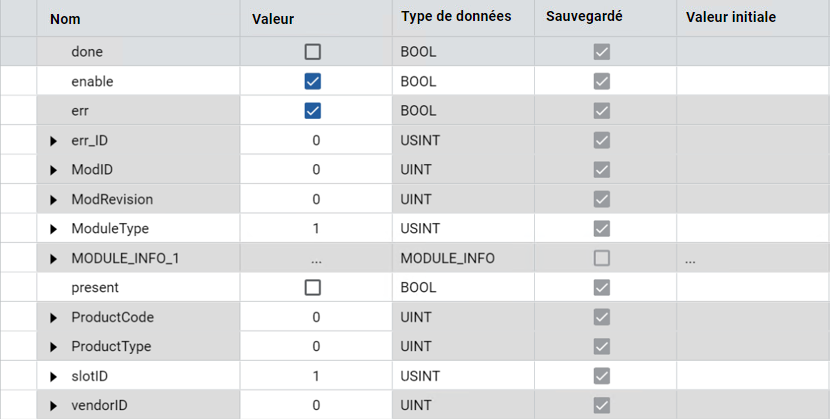Toggle Sauvegardé checkbox for ProductCode row
831x420 pixels.
pos(602,317)
